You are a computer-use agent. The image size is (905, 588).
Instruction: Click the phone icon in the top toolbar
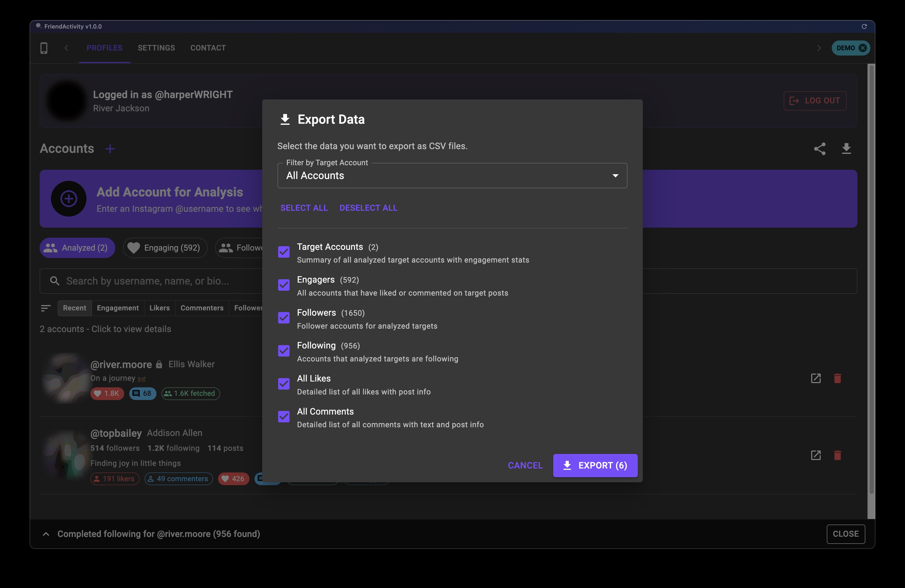(44, 48)
